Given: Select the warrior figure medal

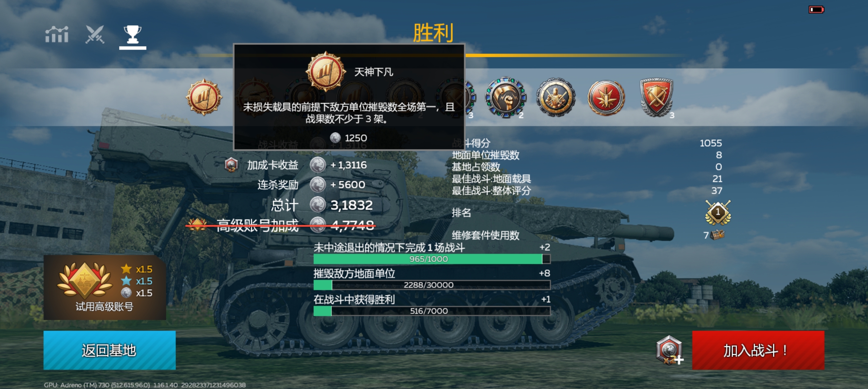Looking at the screenshot, I should 556,97.
